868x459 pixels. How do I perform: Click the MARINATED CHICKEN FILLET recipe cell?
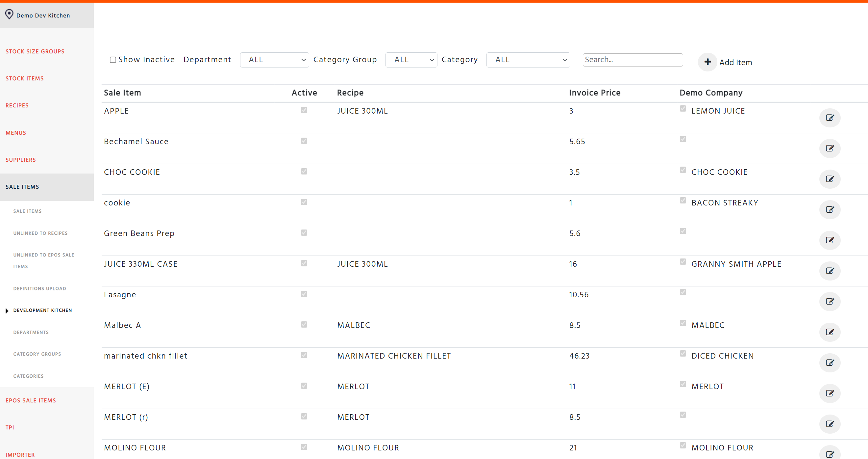click(394, 356)
